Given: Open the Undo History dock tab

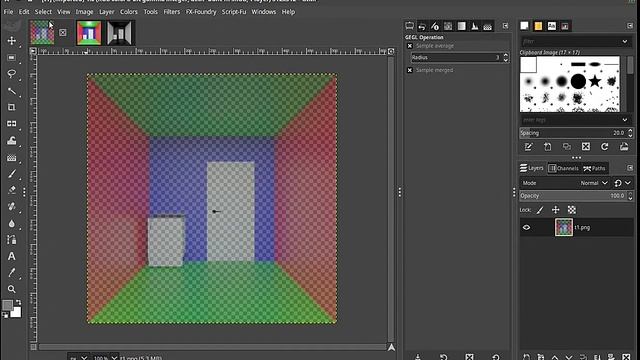Looking at the screenshot, I should (x=422, y=27).
